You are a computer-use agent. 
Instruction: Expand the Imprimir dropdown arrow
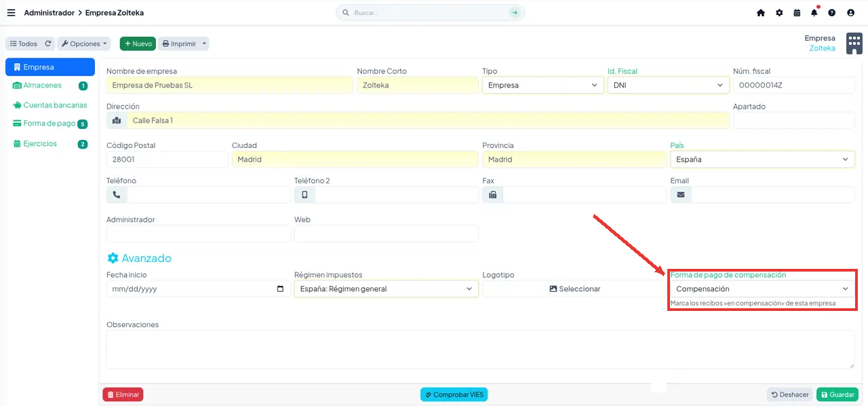click(204, 43)
